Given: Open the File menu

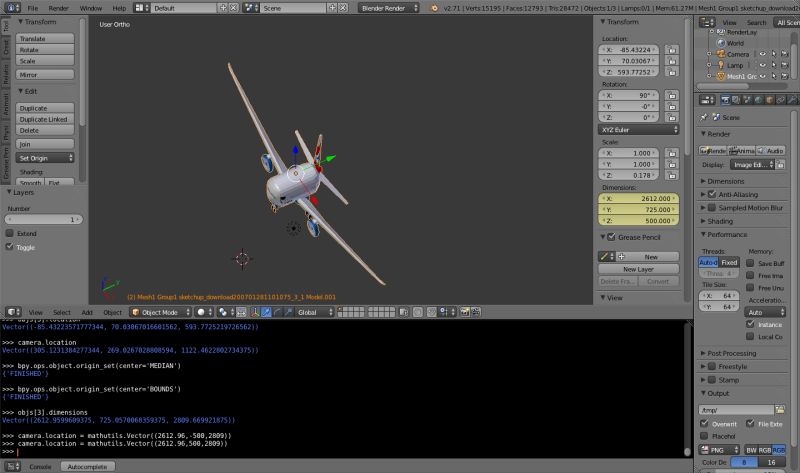Looking at the screenshot, I should tap(33, 8).
